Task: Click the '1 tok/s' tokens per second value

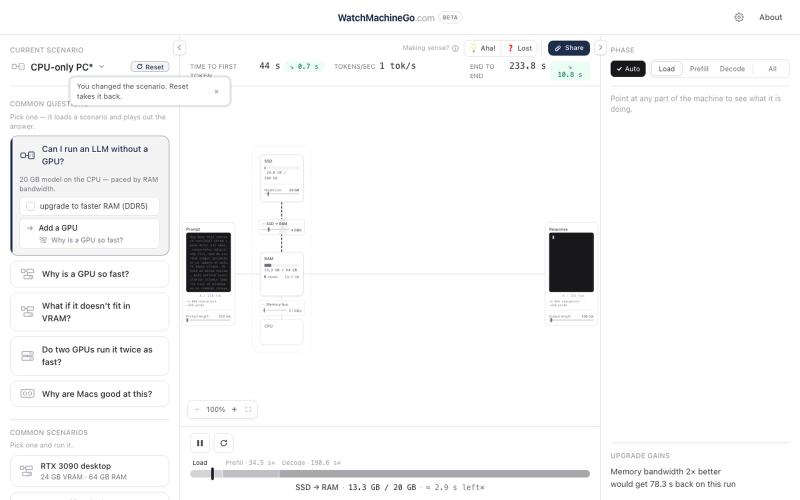Action: point(397,66)
